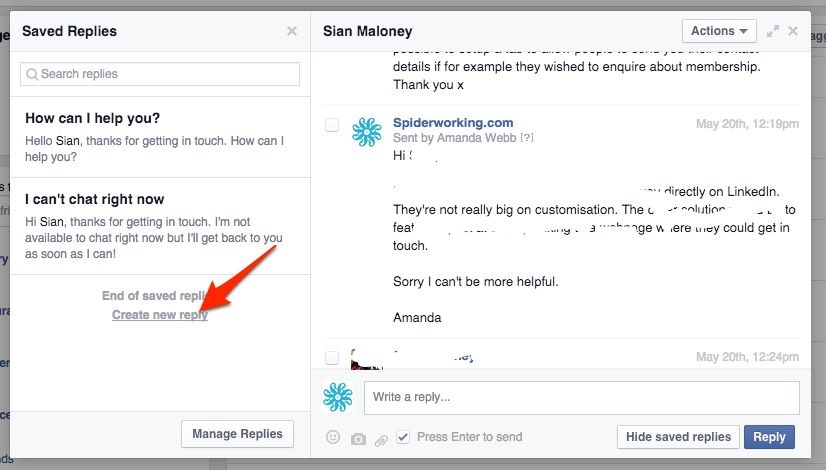Image resolution: width=826 pixels, height=470 pixels.
Task: Click the Spiderworking.com avatar in the message
Action: pos(367,132)
